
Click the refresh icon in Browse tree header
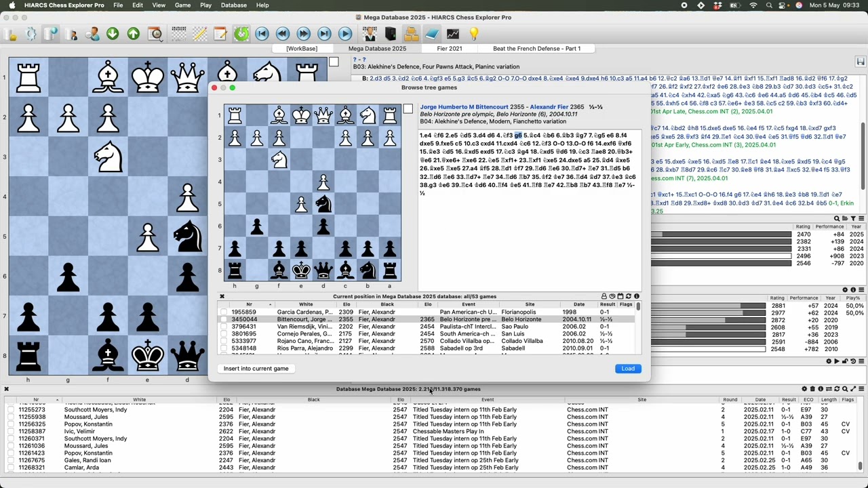click(628, 296)
